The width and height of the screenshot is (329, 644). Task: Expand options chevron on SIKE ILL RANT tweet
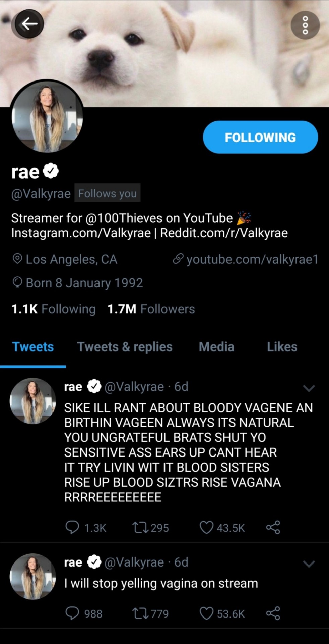[309, 388]
